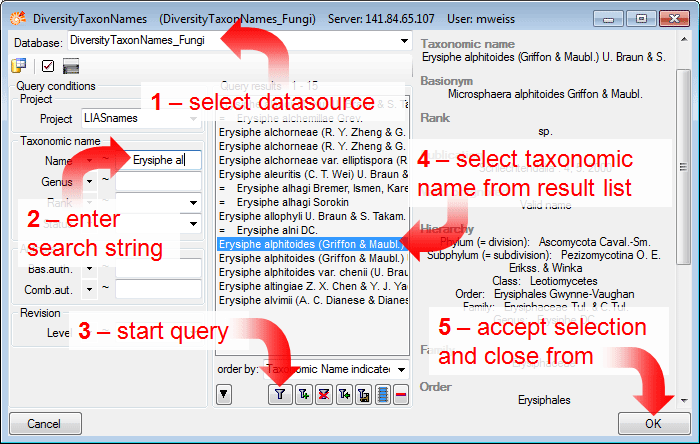Click the red minus remove icon
The image size is (700, 444).
tap(400, 395)
